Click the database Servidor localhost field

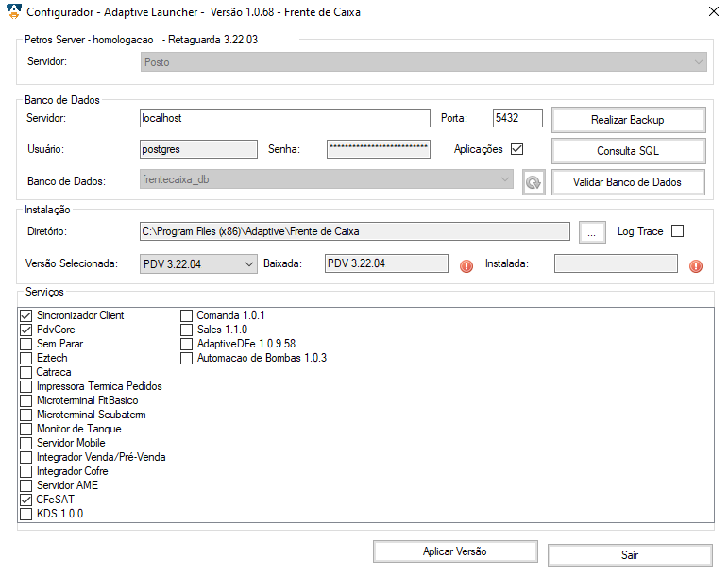[x=284, y=118]
